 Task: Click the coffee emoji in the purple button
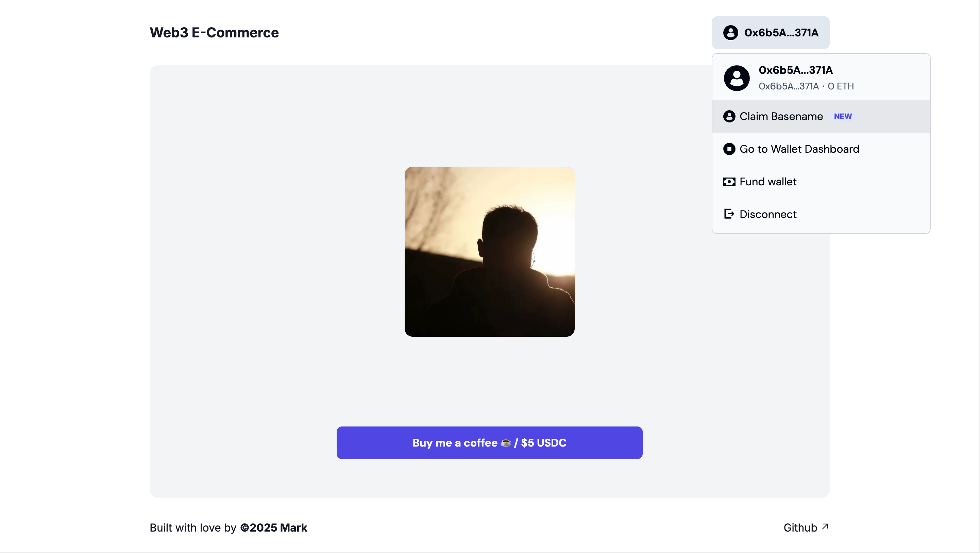click(506, 442)
